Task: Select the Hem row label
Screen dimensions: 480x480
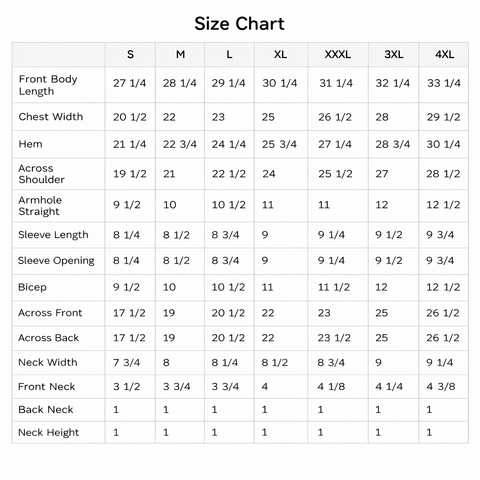Action: (x=30, y=144)
